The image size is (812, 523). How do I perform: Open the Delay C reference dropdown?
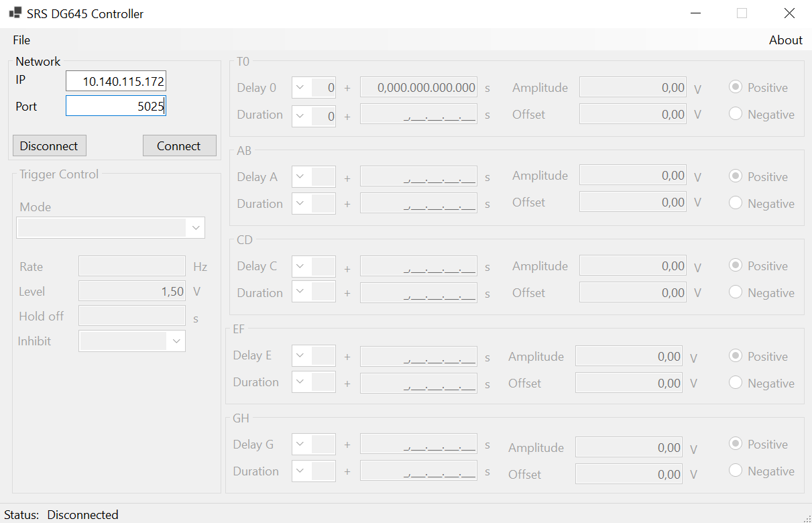[x=313, y=266]
